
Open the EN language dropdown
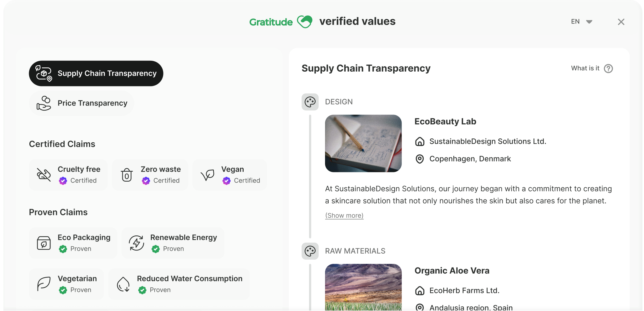point(581,22)
